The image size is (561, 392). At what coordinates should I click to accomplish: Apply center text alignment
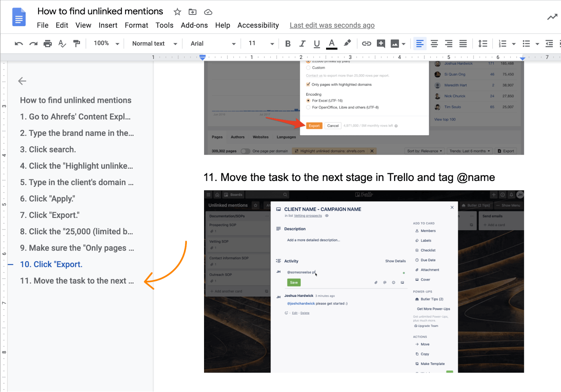tap(434, 43)
